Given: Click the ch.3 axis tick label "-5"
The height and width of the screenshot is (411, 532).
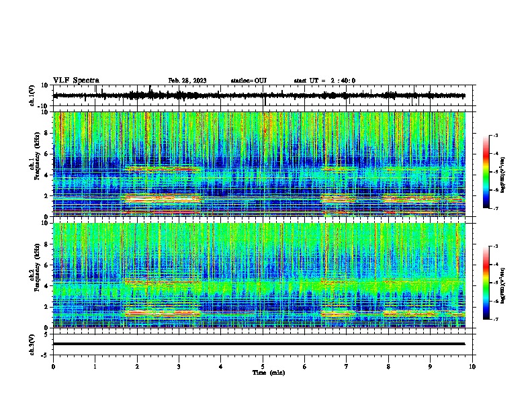Looking at the screenshot, I should pos(45,355).
